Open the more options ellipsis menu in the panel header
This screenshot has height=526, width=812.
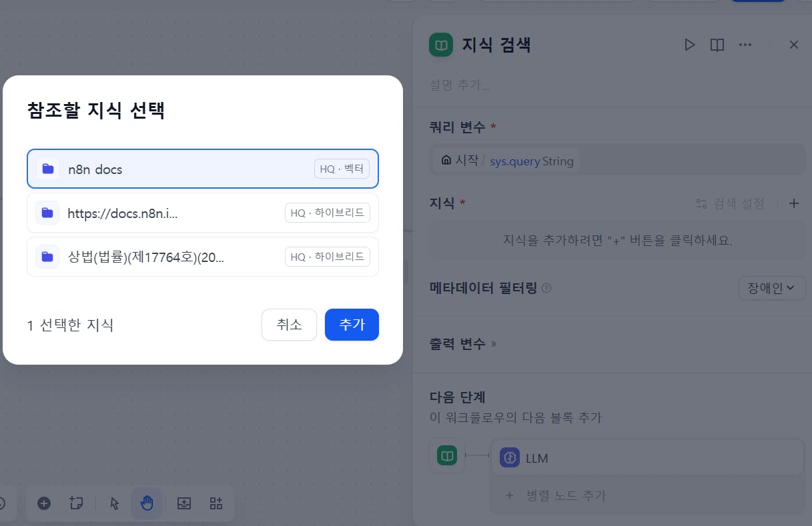tap(745, 45)
